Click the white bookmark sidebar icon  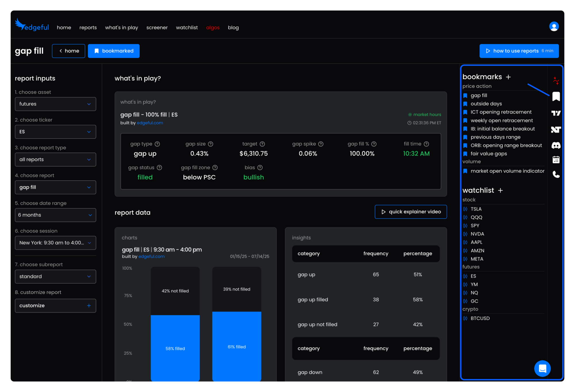click(x=556, y=96)
